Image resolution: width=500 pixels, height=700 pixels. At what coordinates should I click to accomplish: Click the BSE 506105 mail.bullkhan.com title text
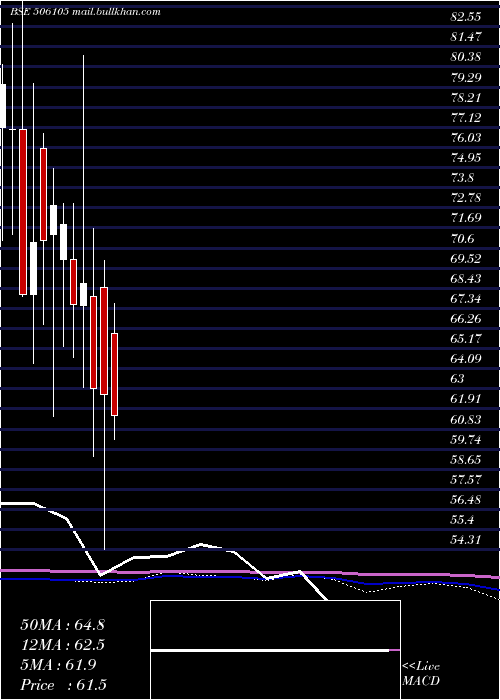[x=85, y=12]
